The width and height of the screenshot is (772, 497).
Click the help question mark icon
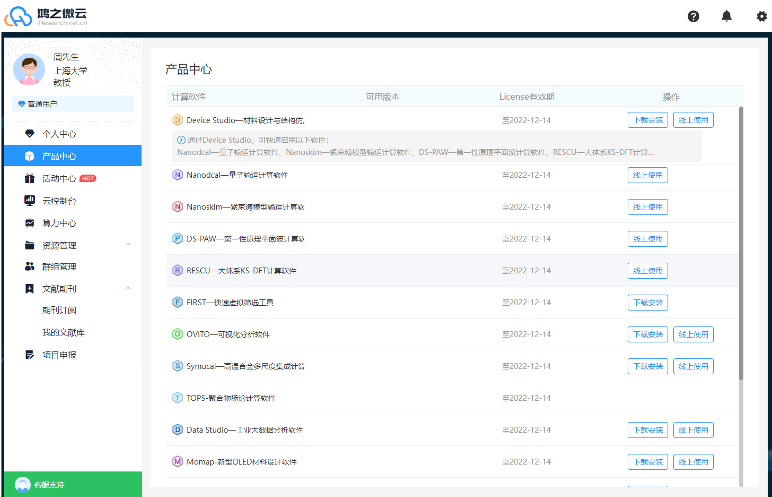[694, 16]
